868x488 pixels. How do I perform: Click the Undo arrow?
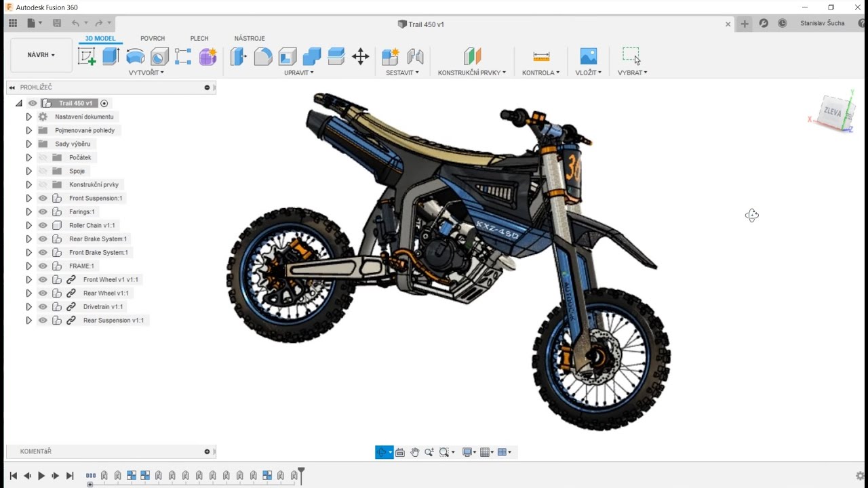[75, 24]
